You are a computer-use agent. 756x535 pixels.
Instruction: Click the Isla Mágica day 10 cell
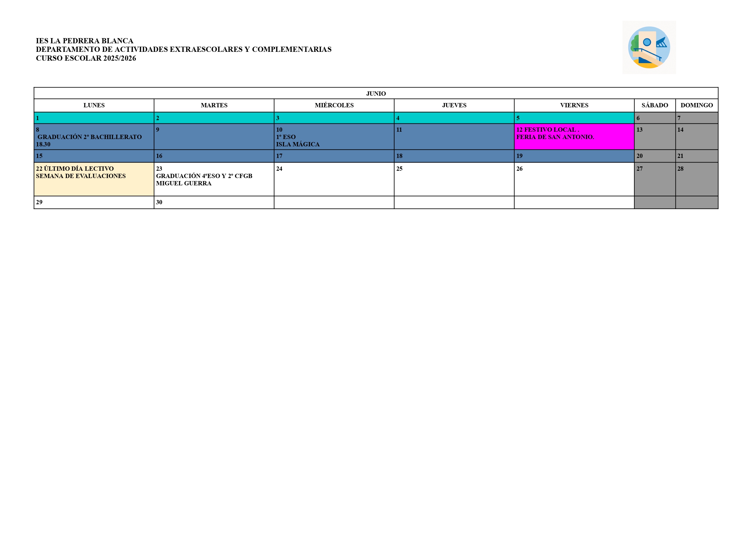(334, 137)
